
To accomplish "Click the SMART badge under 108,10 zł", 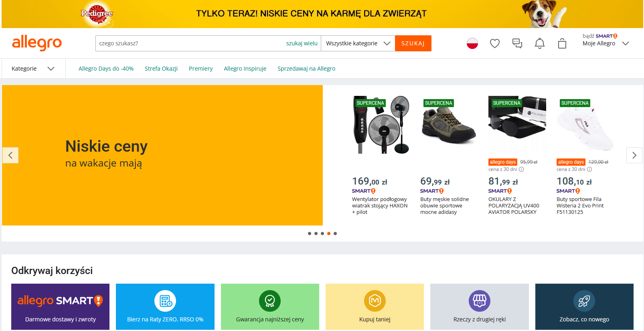I will coord(568,191).
